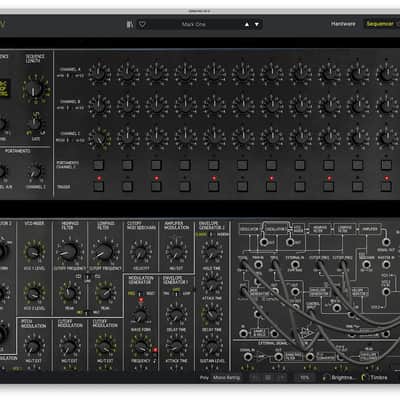Image resolution: width=400 pixels, height=400 pixels.
Task: Click Portamento Channel C knob on left panel
Action: pos(35,171)
